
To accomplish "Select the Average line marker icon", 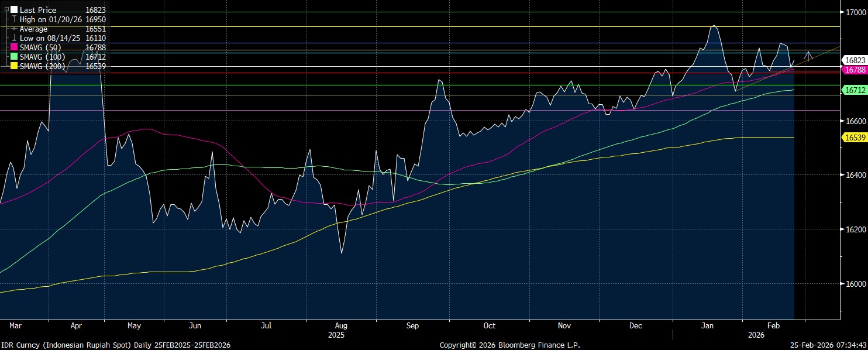I will pos(14,29).
